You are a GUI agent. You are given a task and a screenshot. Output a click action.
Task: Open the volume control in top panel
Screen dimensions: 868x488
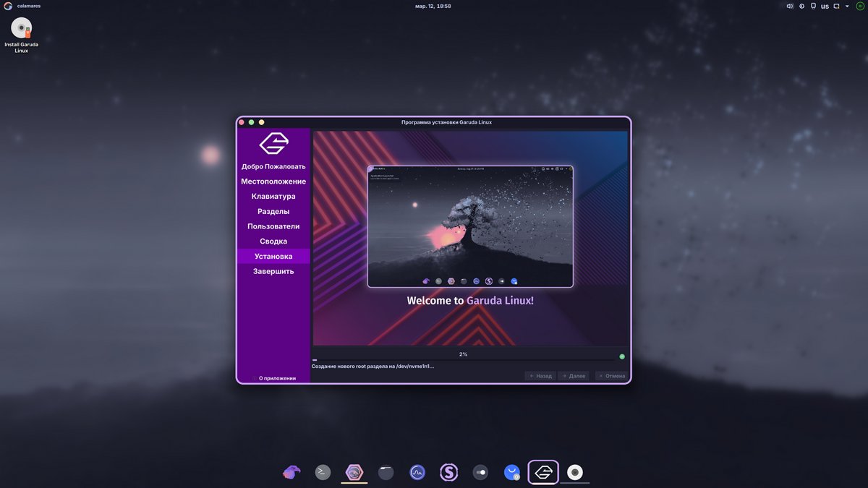[x=790, y=6]
